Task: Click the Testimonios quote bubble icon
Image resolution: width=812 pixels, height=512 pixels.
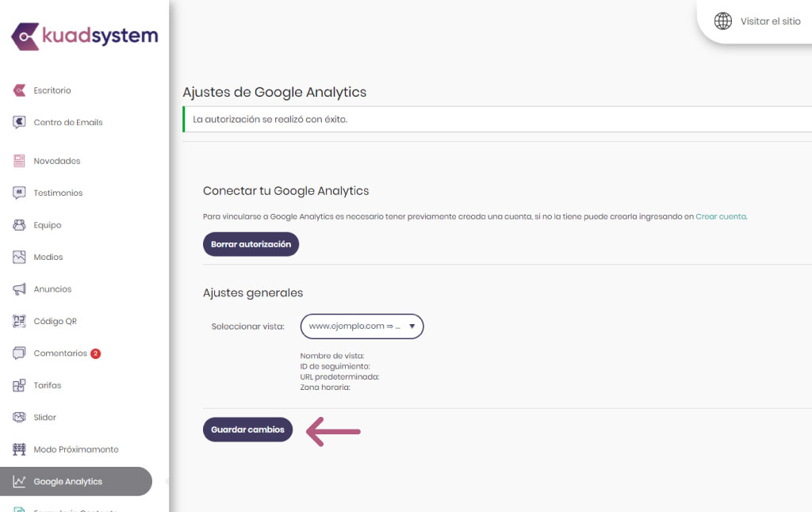Action: tap(19, 193)
